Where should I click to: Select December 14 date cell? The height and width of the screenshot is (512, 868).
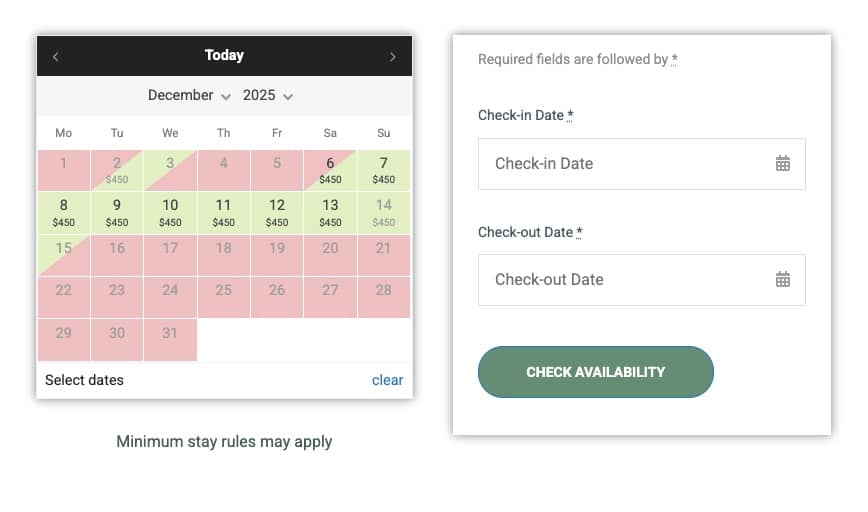click(383, 212)
